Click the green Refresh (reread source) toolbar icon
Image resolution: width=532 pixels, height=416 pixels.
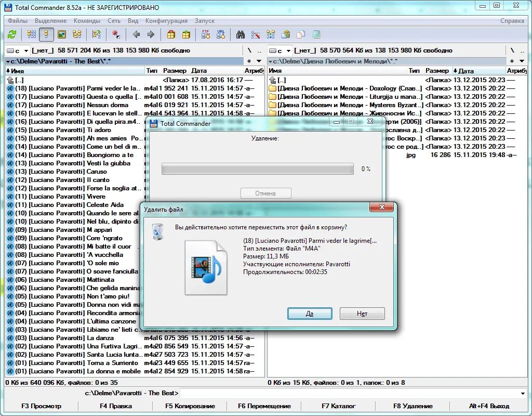pos(12,34)
